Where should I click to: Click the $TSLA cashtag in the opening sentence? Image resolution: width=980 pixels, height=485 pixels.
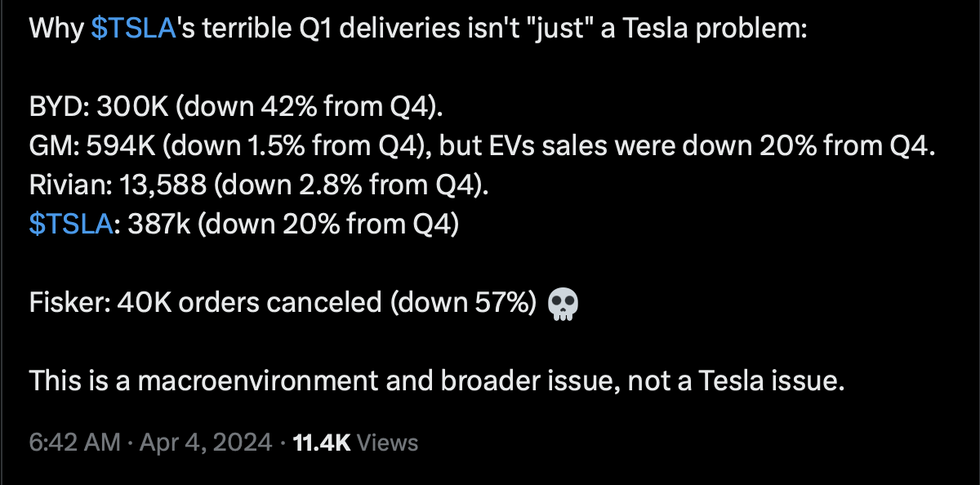(x=136, y=30)
